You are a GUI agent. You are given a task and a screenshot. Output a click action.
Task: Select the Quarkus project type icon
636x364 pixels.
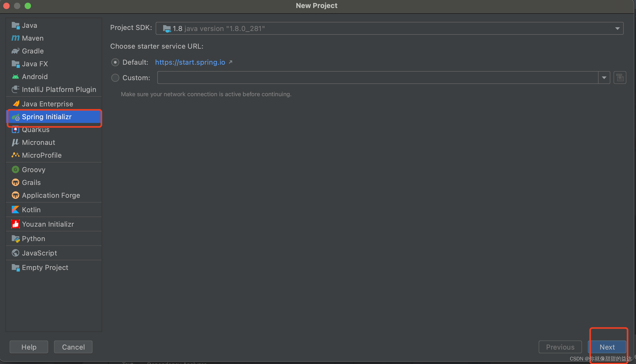[16, 130]
